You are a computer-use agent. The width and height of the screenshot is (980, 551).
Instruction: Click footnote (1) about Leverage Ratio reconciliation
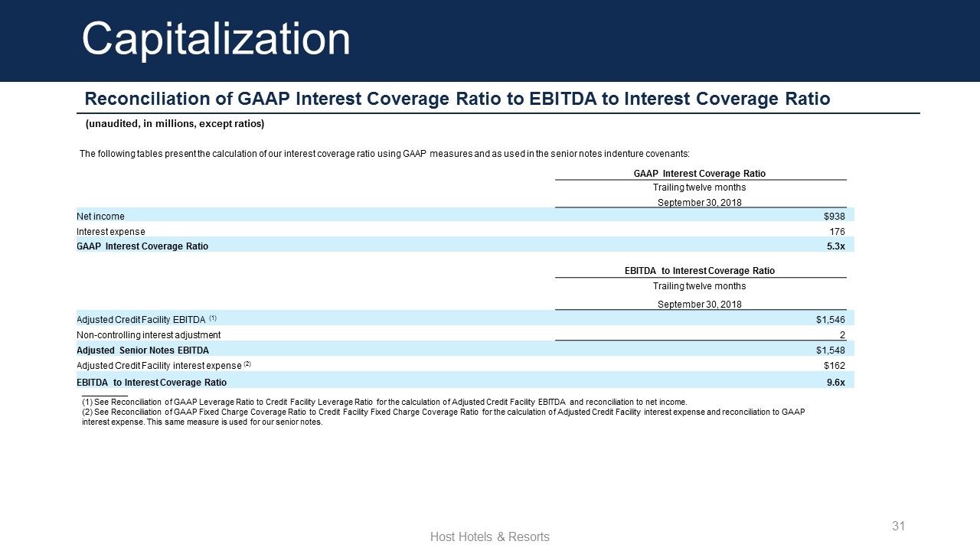(x=384, y=402)
